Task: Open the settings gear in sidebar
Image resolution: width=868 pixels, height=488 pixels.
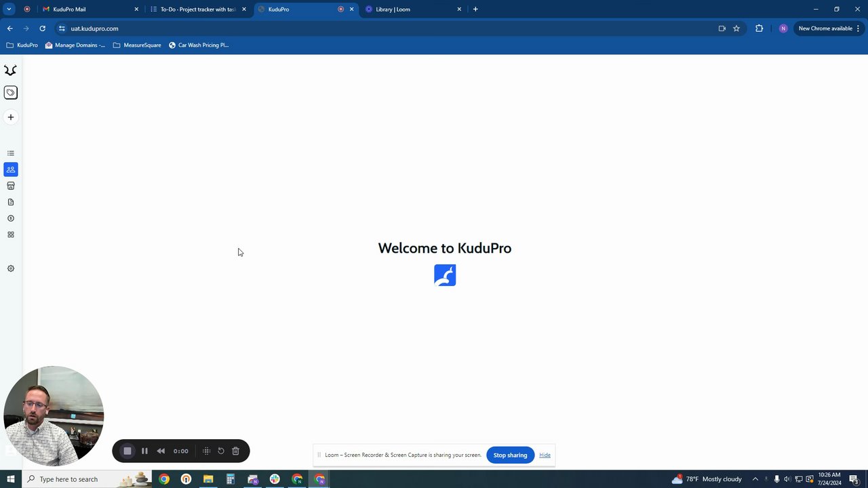Action: point(10,268)
